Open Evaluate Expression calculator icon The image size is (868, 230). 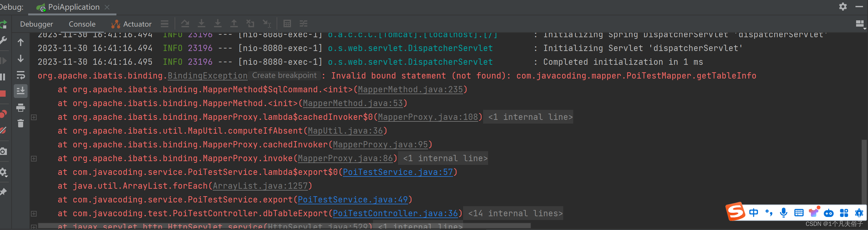(287, 23)
